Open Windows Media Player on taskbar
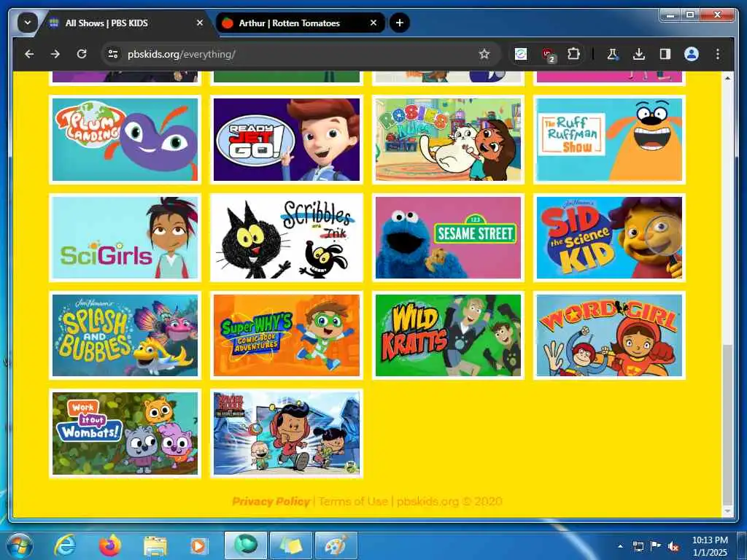The height and width of the screenshot is (560, 747). 198,545
